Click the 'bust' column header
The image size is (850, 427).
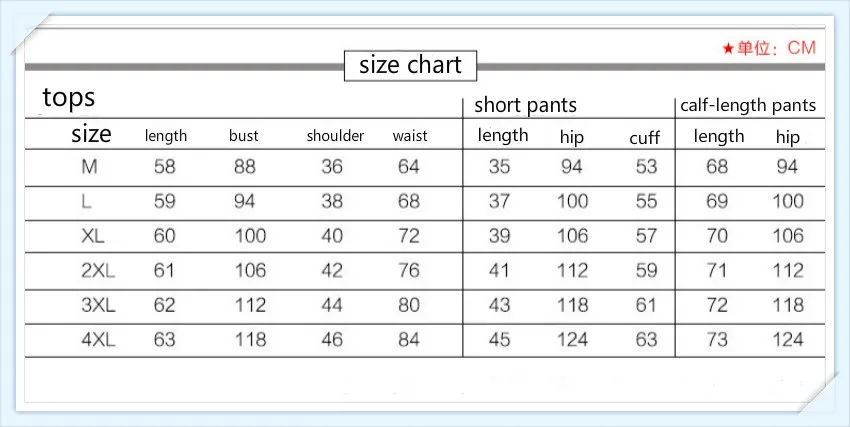(243, 135)
